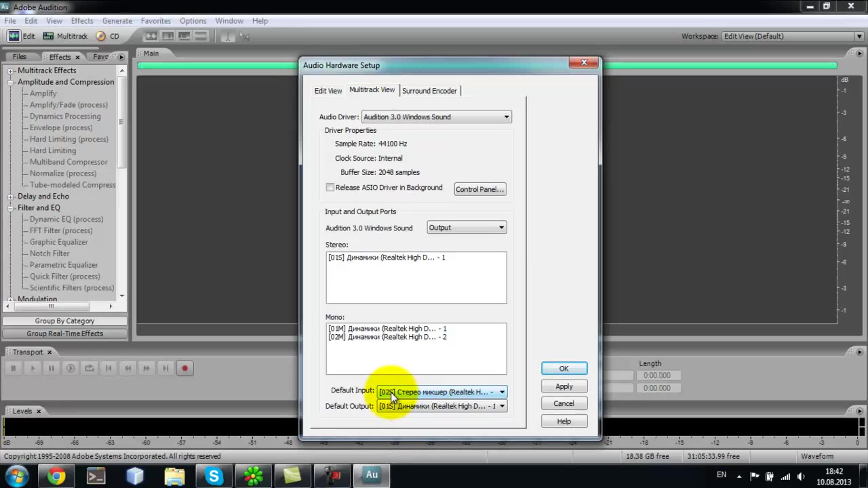Open the Effects menu
This screenshot has height=488, width=868.
82,21
